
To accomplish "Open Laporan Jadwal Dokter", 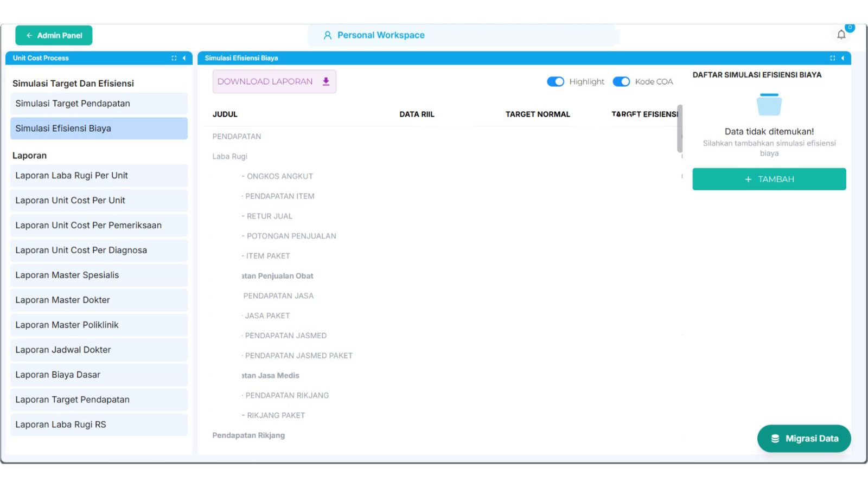I will pos(99,350).
